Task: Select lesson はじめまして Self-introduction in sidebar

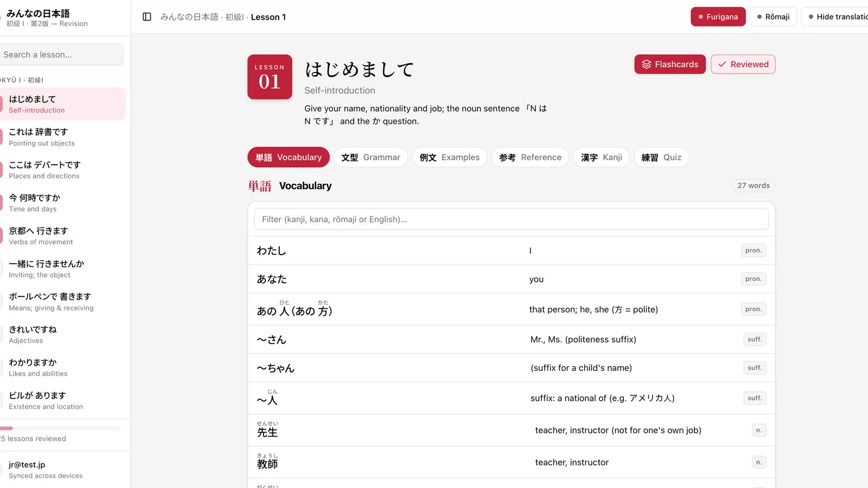Action: pos(63,104)
